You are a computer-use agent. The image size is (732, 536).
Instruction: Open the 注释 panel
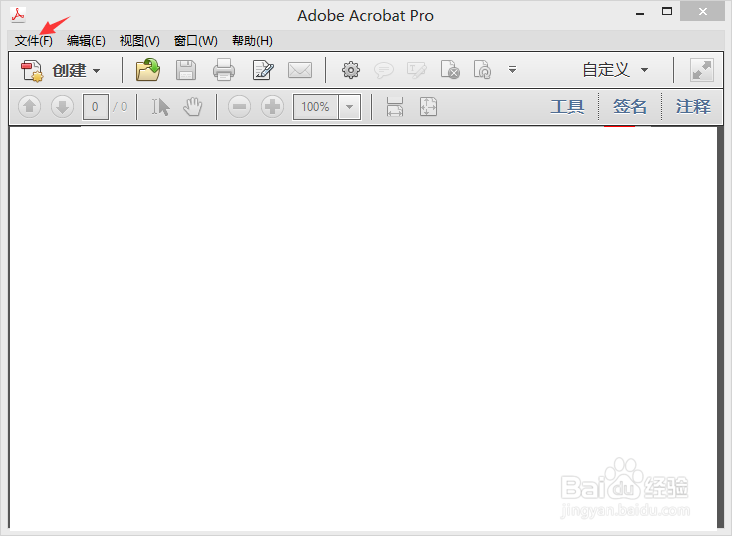(x=693, y=107)
